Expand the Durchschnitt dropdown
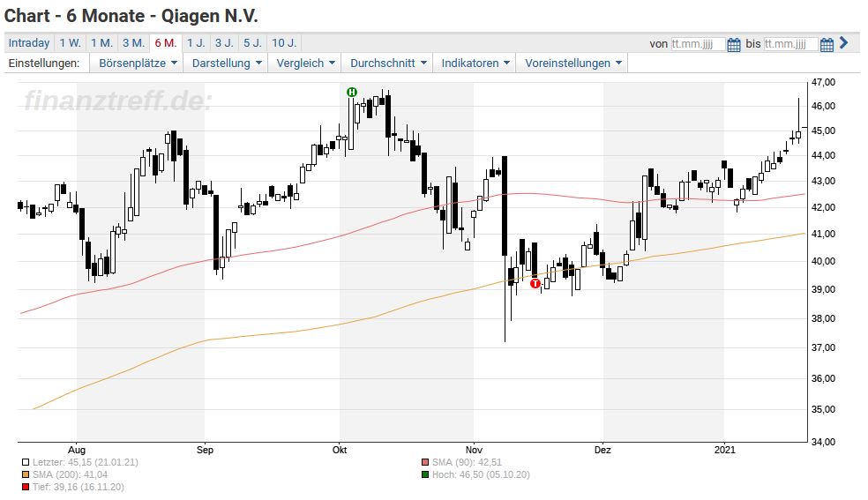Screen dimensions: 868x500 387,63
